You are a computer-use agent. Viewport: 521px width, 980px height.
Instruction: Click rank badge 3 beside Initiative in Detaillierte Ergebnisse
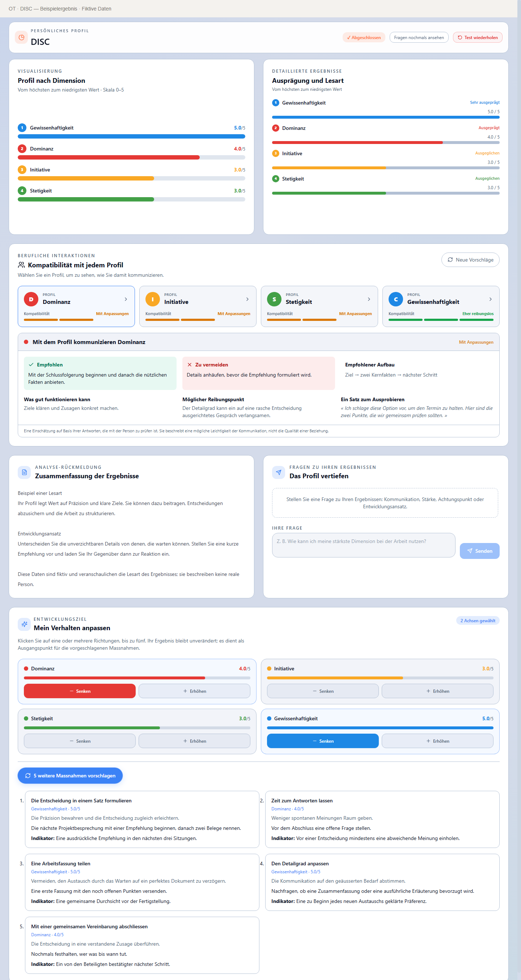pyautogui.click(x=276, y=153)
